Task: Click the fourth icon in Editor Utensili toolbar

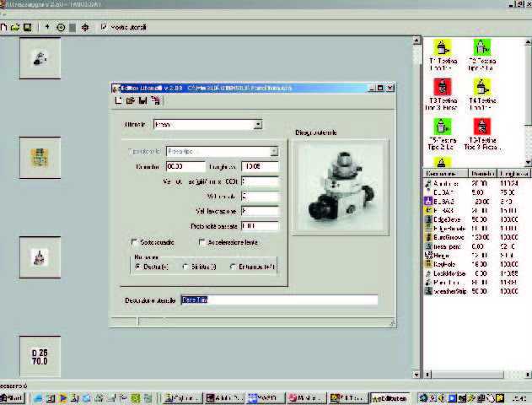Action: pyautogui.click(x=156, y=100)
